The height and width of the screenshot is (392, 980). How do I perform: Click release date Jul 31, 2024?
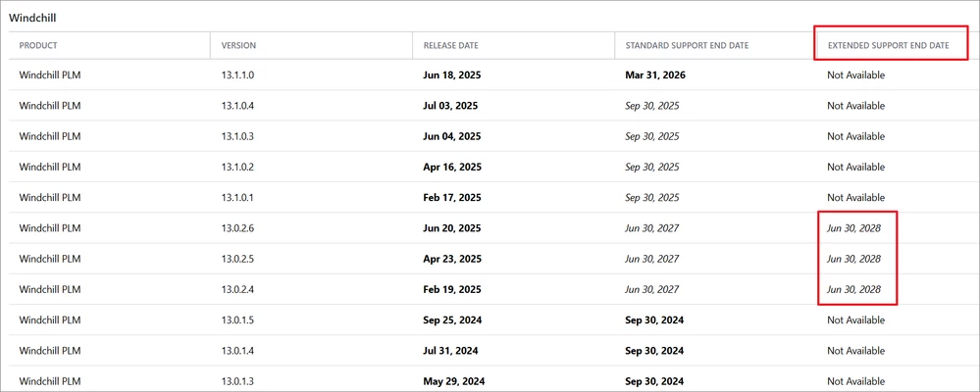(x=451, y=351)
